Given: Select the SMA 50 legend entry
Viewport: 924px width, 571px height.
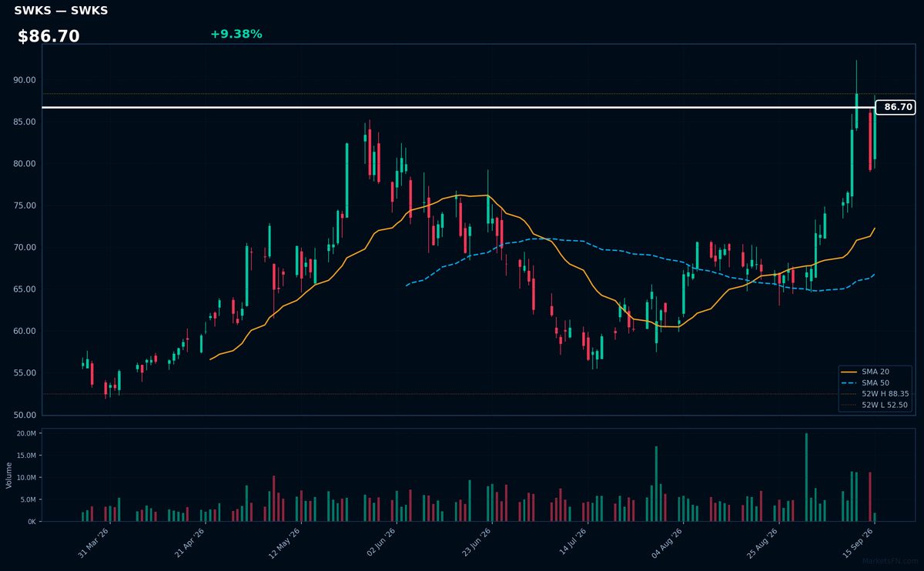Looking at the screenshot, I should click(x=876, y=382).
